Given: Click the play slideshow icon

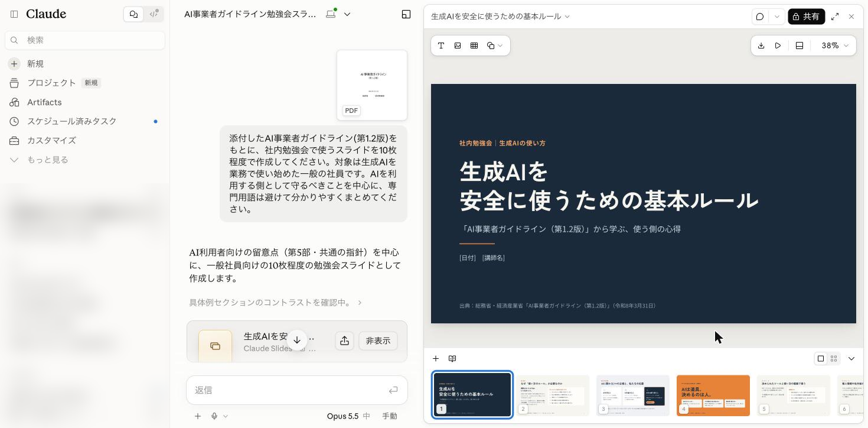Looking at the screenshot, I should [778, 46].
